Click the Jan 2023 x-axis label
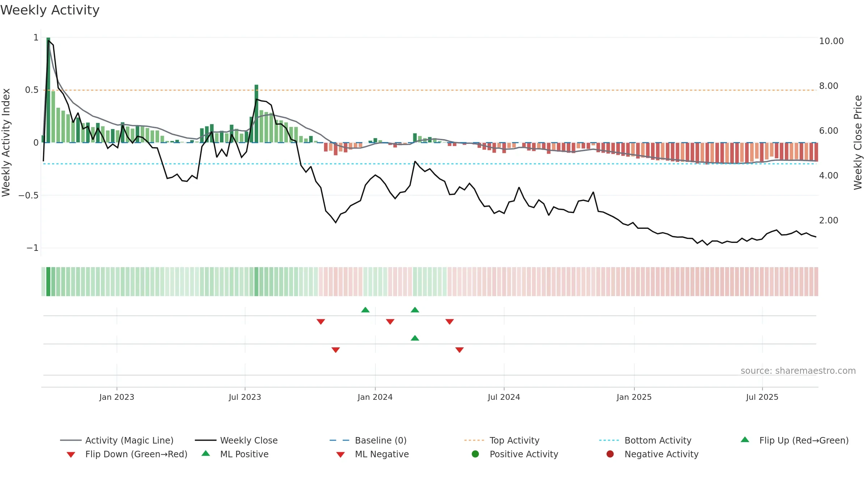 [x=117, y=397]
